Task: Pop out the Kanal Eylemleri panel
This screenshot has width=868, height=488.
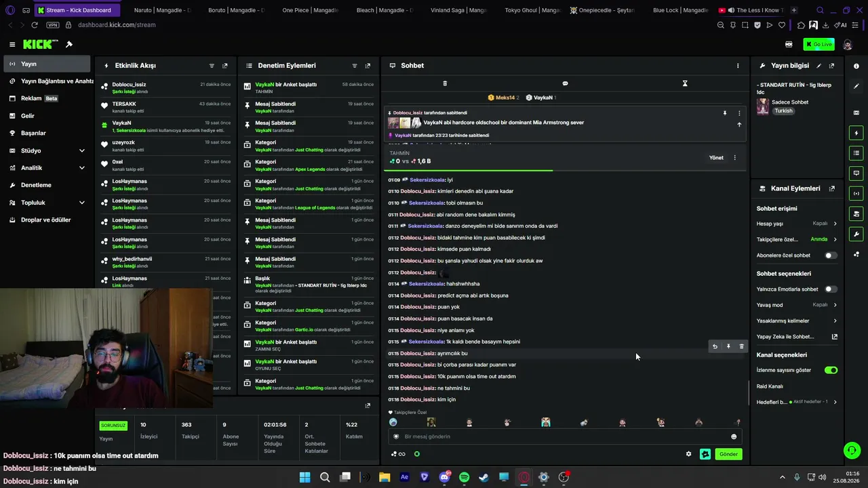Action: [831, 188]
